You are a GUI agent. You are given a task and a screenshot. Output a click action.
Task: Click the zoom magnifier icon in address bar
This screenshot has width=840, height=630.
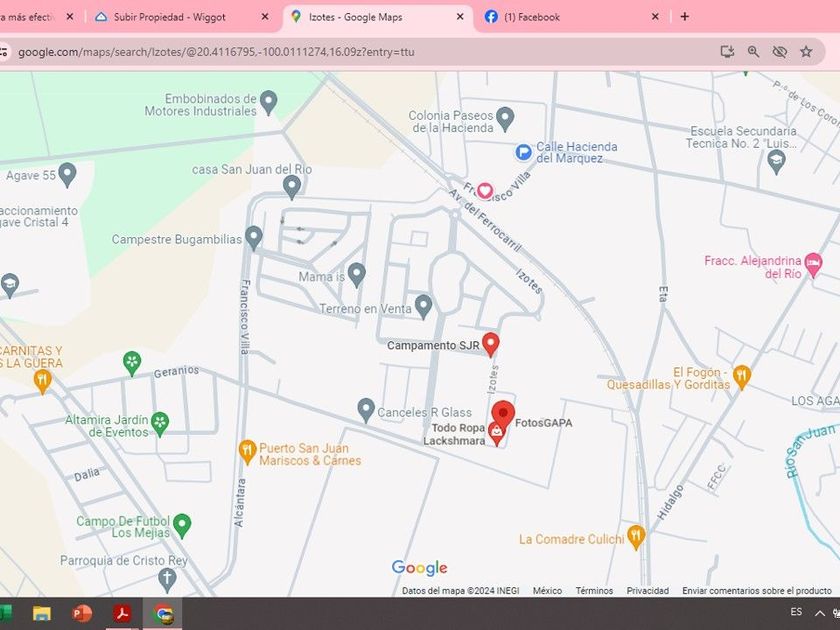tap(753, 52)
